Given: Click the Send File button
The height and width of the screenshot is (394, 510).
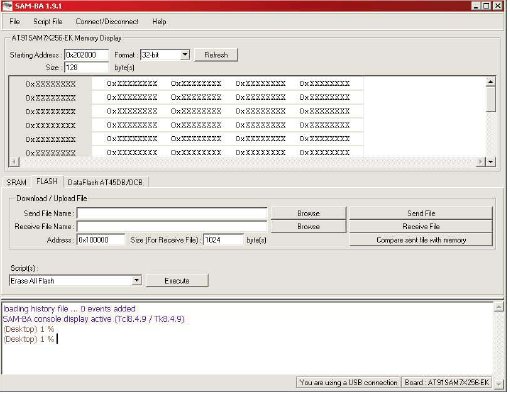Looking at the screenshot, I should 421,213.
